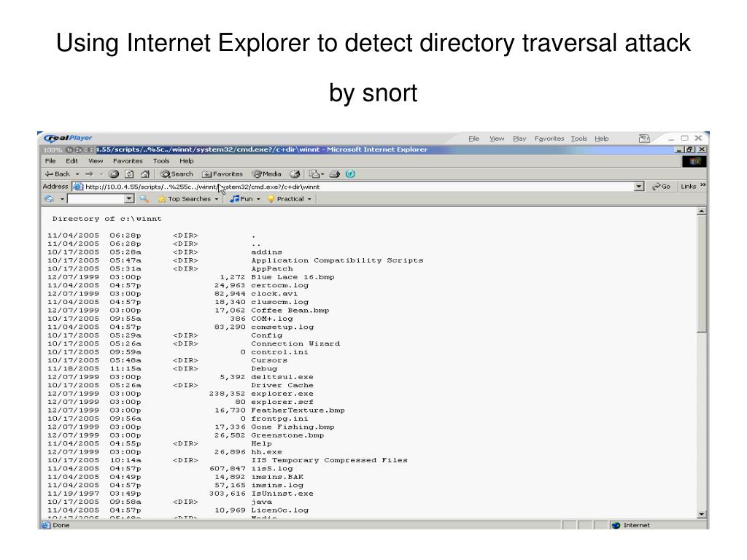Open the Media pane button
The width and height of the screenshot is (747, 560).
click(x=267, y=174)
